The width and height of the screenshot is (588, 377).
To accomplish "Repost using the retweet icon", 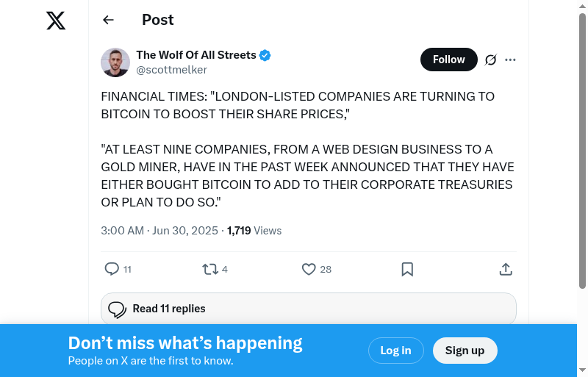I will coord(210,269).
